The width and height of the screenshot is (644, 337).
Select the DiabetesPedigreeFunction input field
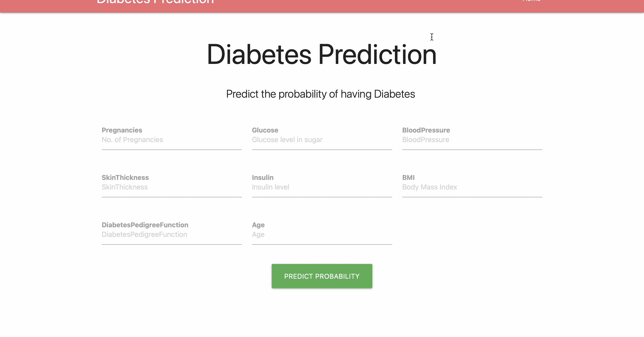[172, 237]
